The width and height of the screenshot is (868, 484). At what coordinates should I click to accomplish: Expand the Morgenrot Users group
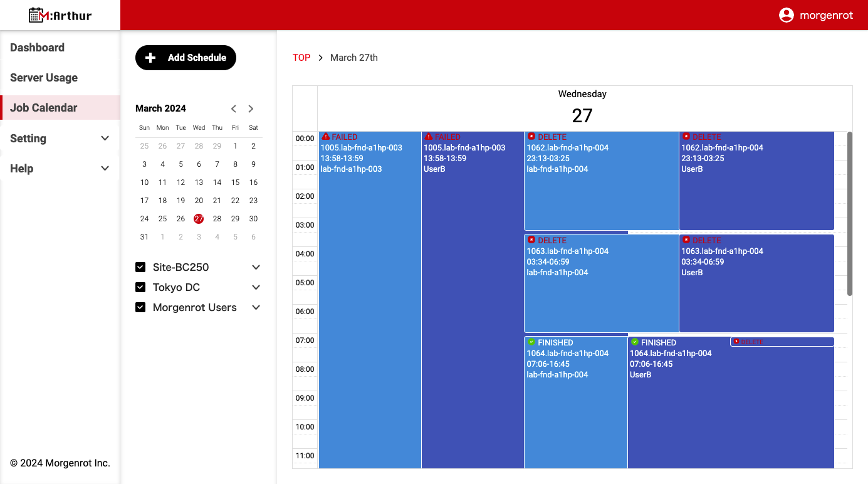point(256,308)
